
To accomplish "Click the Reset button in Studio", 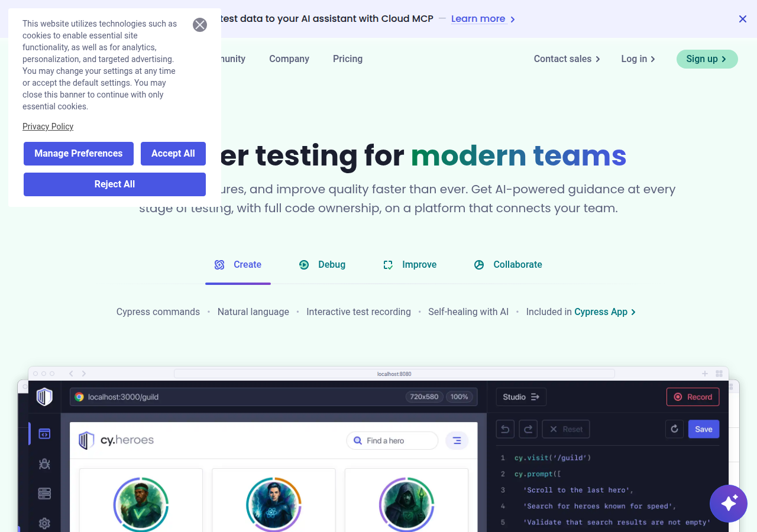I will 566,429.
